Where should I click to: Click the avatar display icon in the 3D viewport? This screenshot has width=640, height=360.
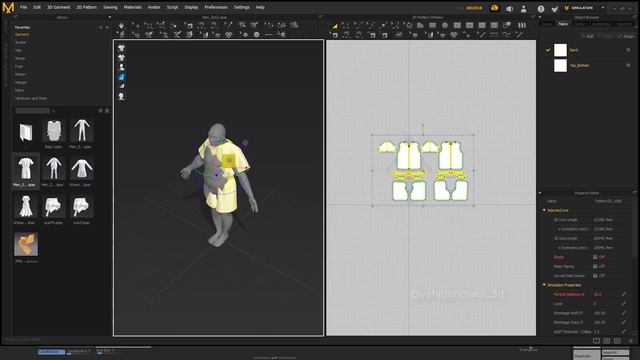(x=121, y=67)
